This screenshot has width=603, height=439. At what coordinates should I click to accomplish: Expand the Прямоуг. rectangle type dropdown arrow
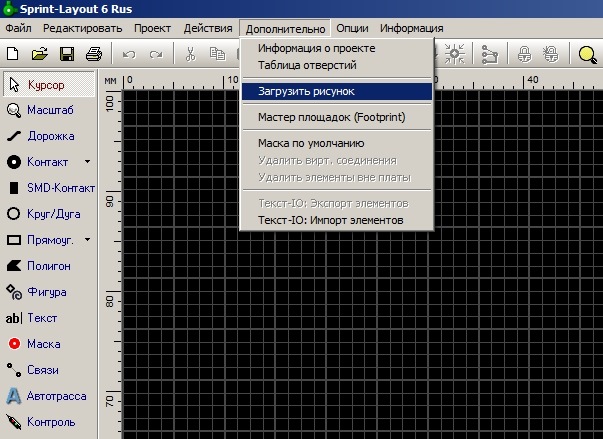[88, 239]
